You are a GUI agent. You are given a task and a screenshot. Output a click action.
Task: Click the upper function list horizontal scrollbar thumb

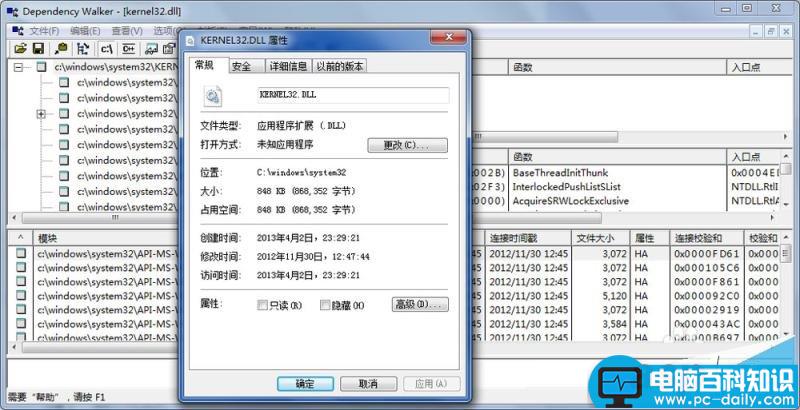pos(545,137)
